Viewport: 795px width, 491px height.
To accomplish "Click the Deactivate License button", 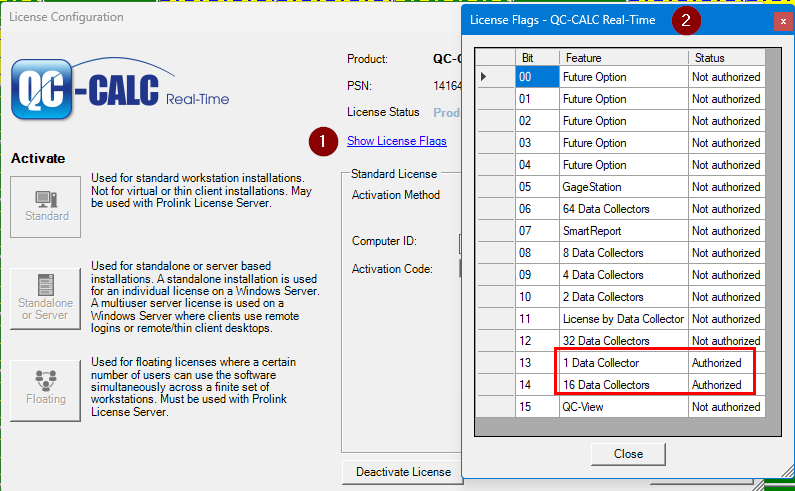I will 403,472.
